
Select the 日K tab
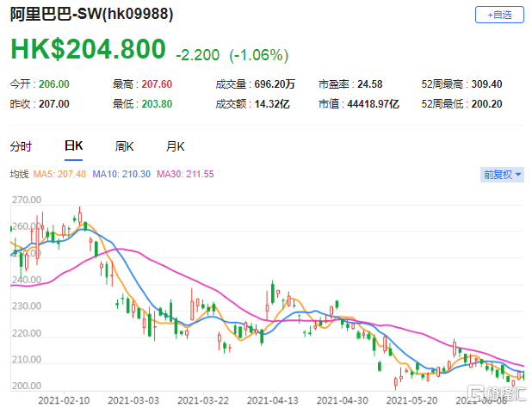74,146
